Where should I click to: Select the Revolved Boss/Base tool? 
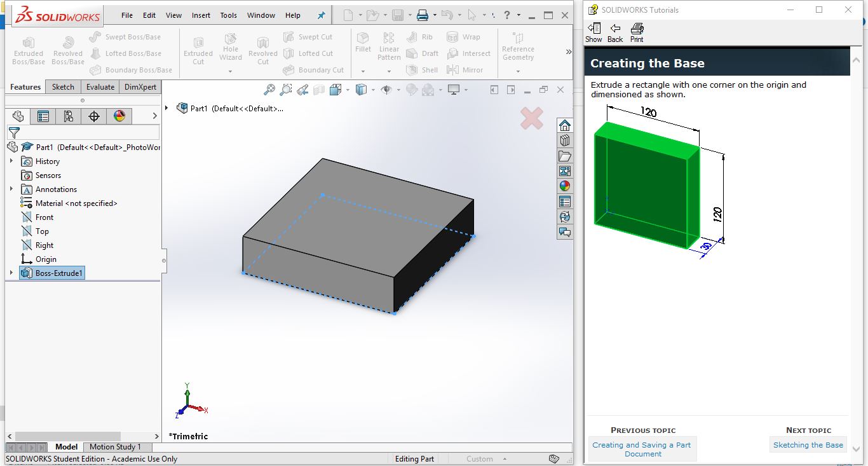click(68, 51)
